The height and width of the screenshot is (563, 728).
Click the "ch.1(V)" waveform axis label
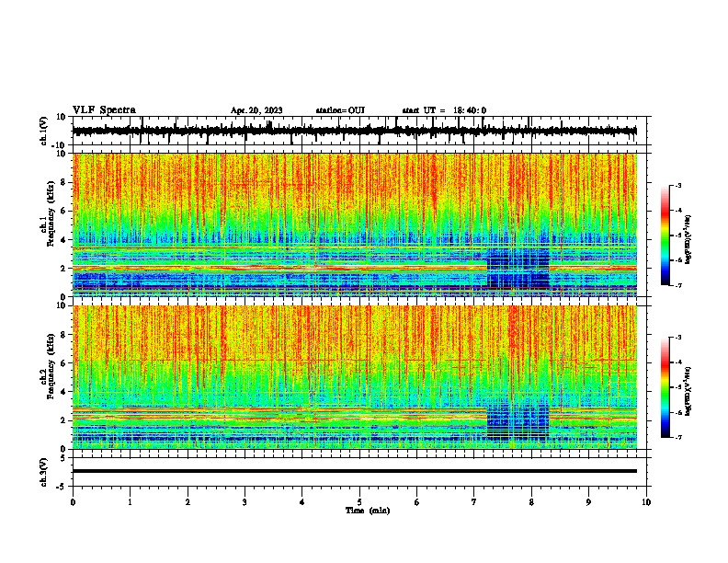pos(44,131)
